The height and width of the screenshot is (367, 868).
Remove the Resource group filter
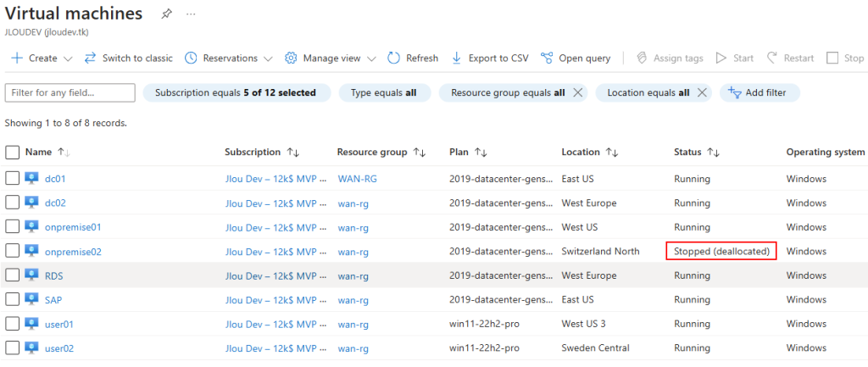click(x=577, y=93)
